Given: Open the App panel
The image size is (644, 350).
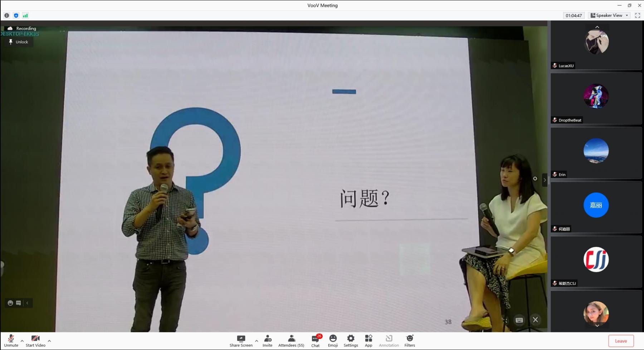Looking at the screenshot, I should click(x=369, y=341).
